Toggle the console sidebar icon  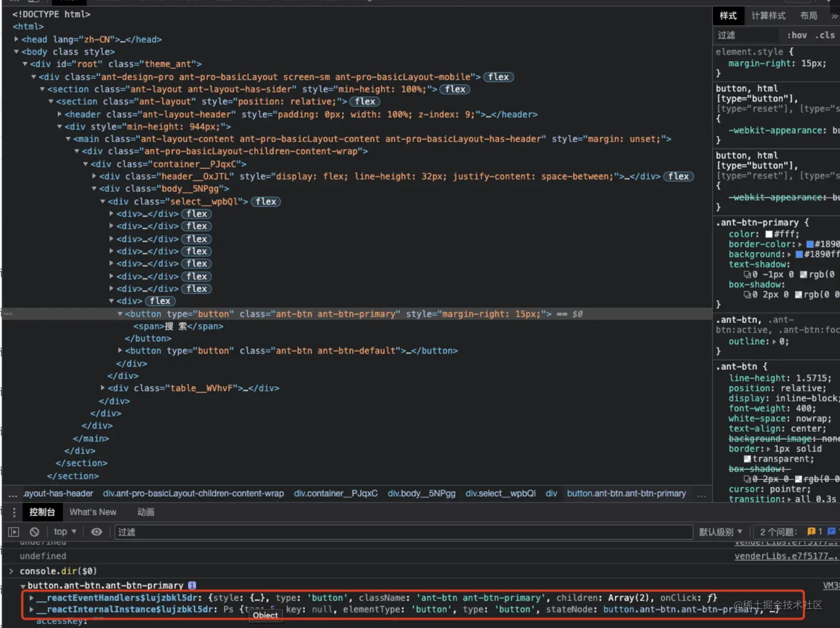(14, 532)
